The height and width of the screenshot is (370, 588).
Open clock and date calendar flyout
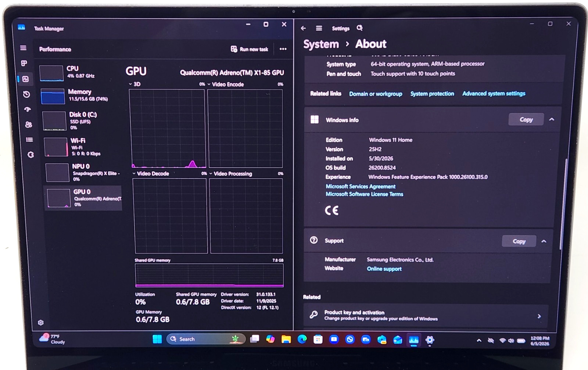(539, 341)
